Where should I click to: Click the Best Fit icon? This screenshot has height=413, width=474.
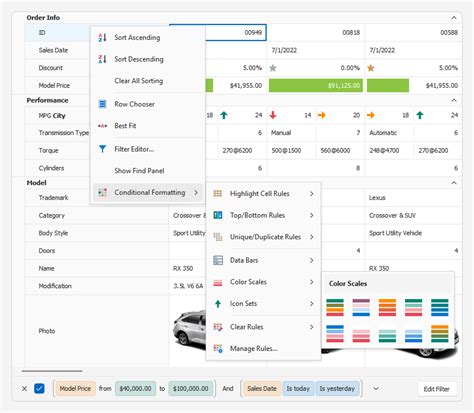tap(102, 126)
